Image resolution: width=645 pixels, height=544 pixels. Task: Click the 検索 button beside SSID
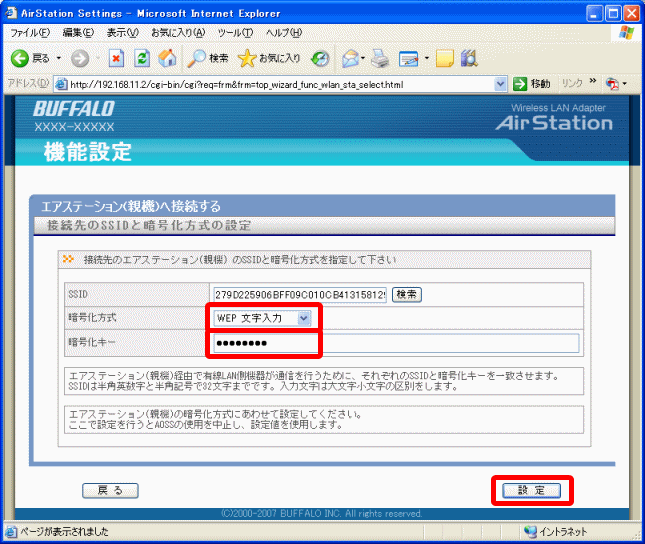[x=406, y=294]
